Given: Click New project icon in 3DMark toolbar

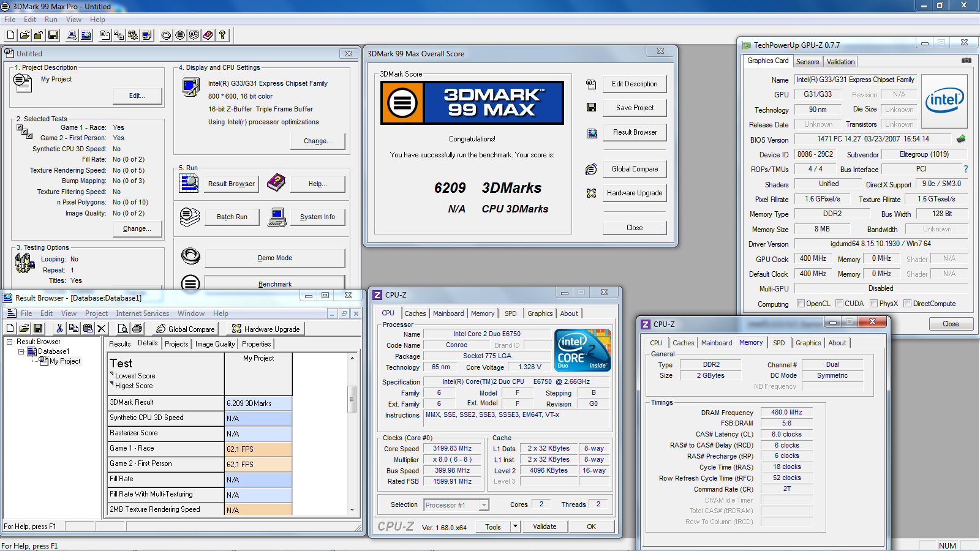Looking at the screenshot, I should [10, 36].
